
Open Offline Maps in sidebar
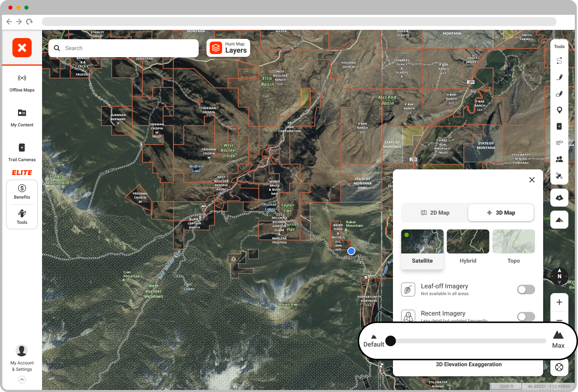point(22,83)
